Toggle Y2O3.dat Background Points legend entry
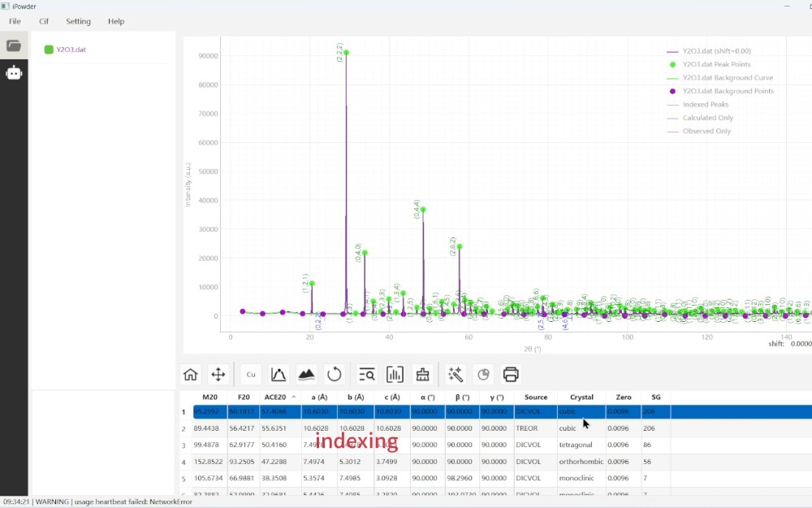812x508 pixels. coord(720,91)
